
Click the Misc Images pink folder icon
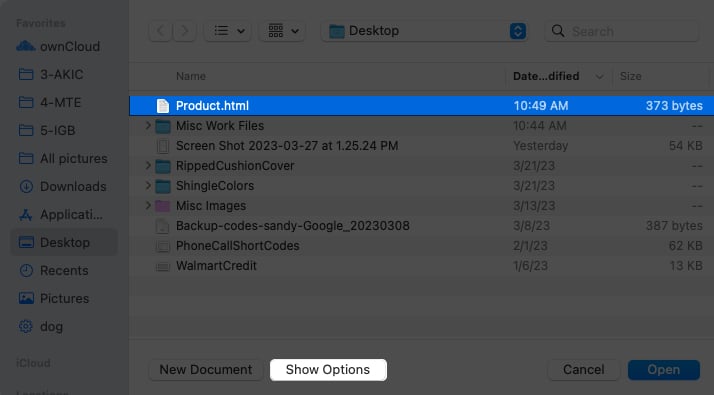(x=163, y=206)
